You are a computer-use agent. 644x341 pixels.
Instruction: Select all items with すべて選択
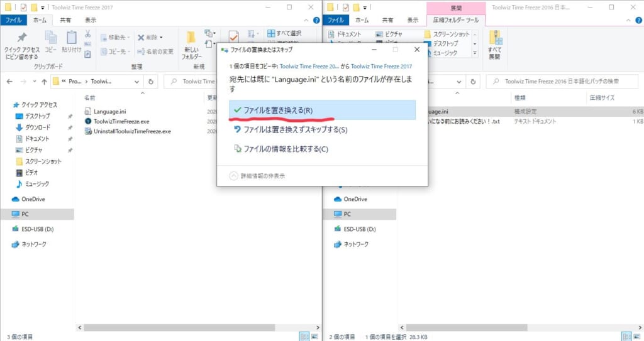point(284,33)
